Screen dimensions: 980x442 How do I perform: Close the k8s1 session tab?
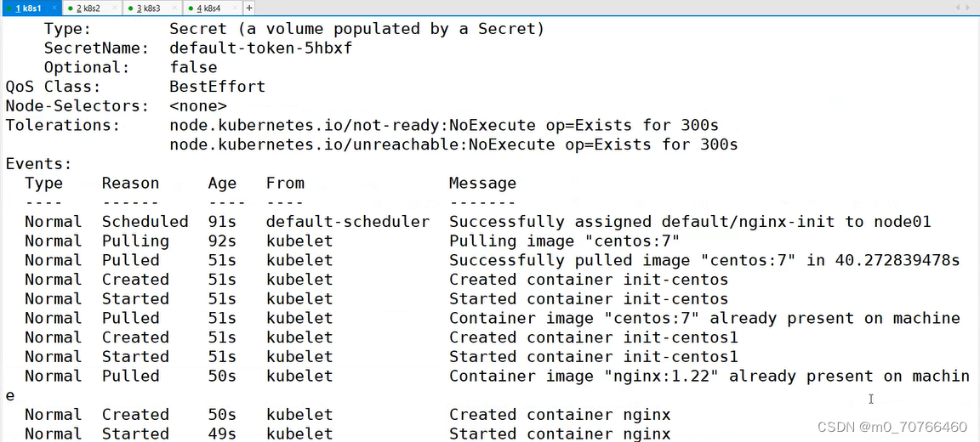[54, 8]
